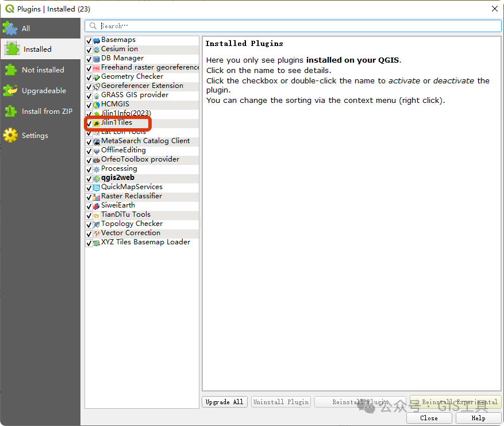Click the yellow gear Settings icon

pos(10,135)
